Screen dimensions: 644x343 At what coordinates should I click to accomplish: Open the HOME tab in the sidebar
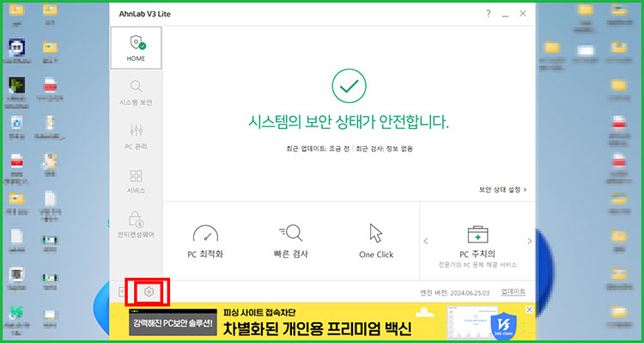click(136, 48)
